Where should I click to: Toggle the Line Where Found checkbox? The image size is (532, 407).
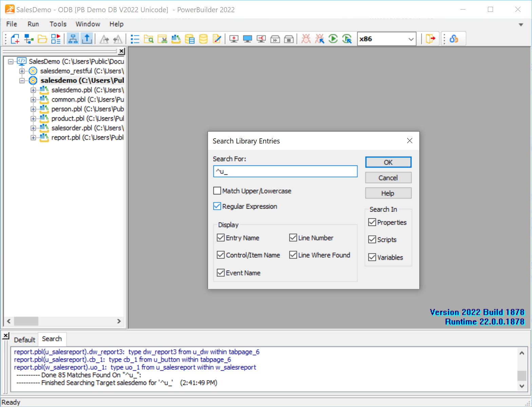coord(293,255)
